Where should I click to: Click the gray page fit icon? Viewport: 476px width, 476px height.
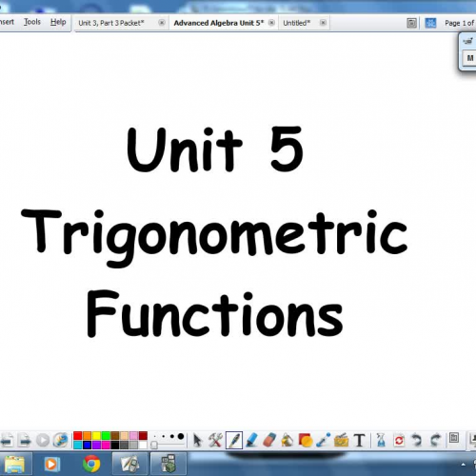click(411, 23)
